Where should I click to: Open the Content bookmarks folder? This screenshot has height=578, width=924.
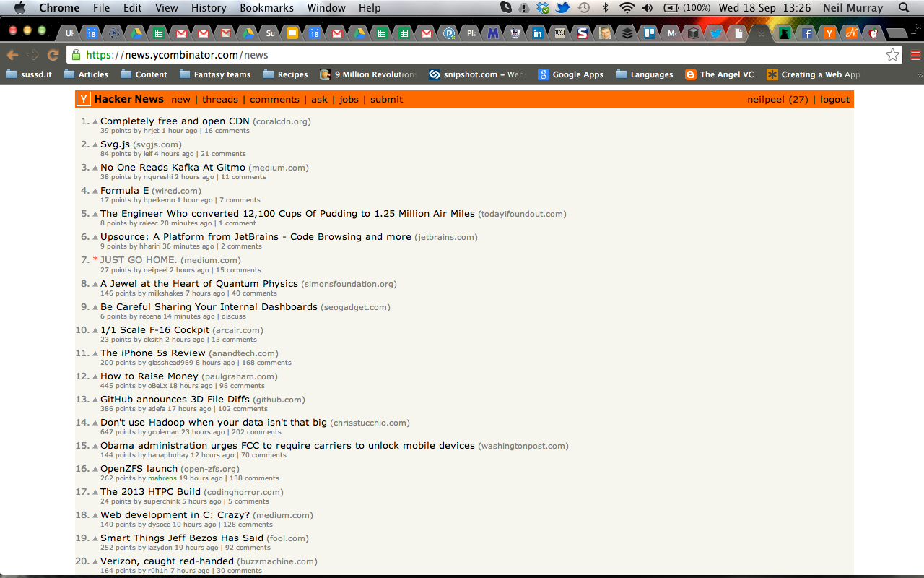(x=144, y=74)
